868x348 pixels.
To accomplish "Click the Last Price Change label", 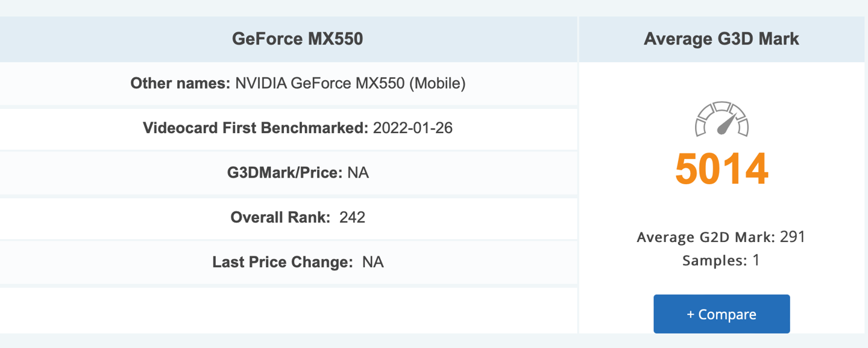I will pyautogui.click(x=283, y=262).
